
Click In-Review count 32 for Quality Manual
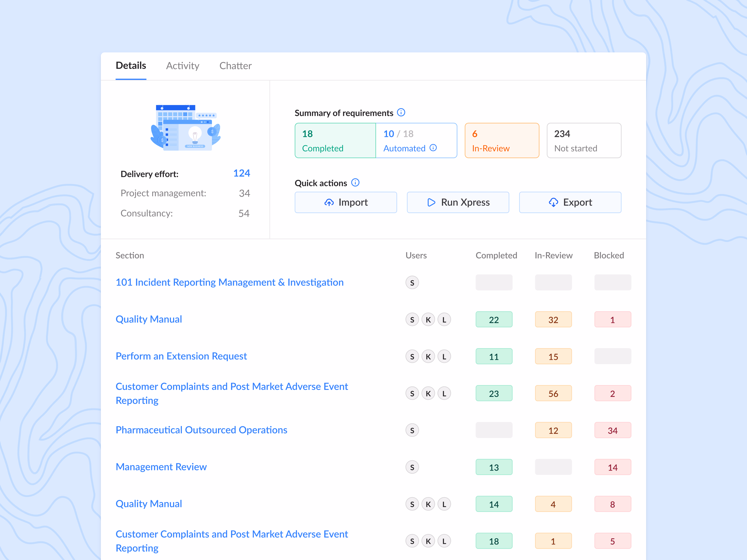(553, 319)
